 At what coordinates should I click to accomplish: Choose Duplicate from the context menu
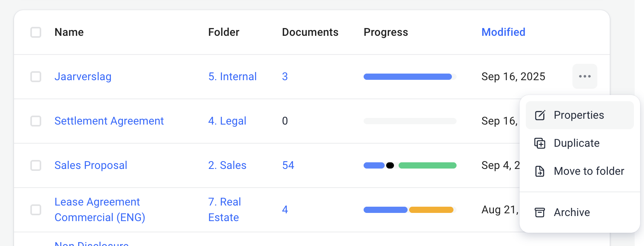click(x=579, y=143)
